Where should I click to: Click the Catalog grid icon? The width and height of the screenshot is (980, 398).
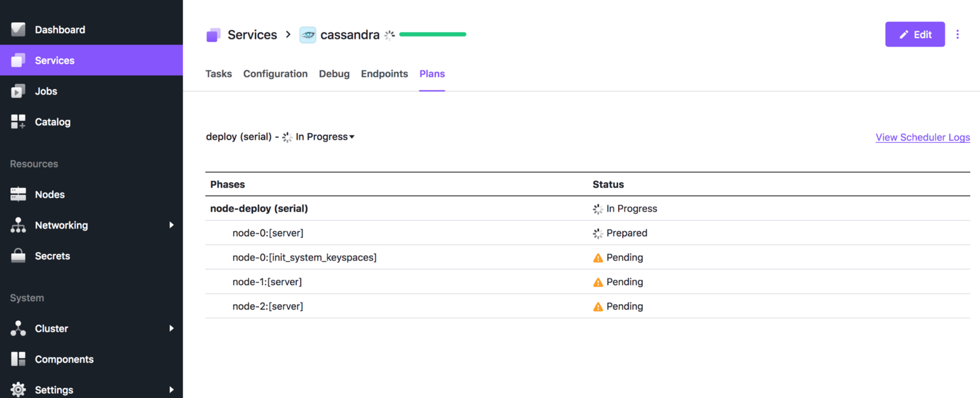click(x=18, y=121)
